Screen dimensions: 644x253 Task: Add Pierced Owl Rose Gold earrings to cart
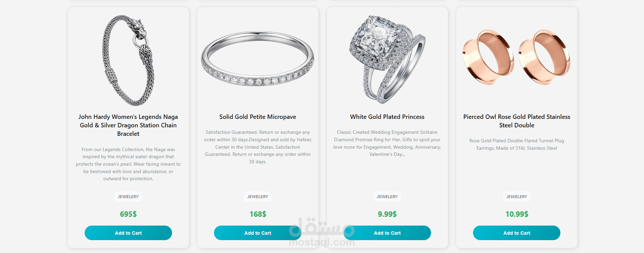(x=517, y=233)
